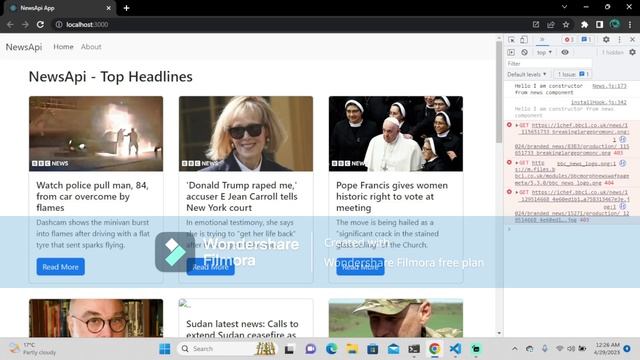Go back using browser back arrow
Screen dimensions: 640x360
coord(10,24)
